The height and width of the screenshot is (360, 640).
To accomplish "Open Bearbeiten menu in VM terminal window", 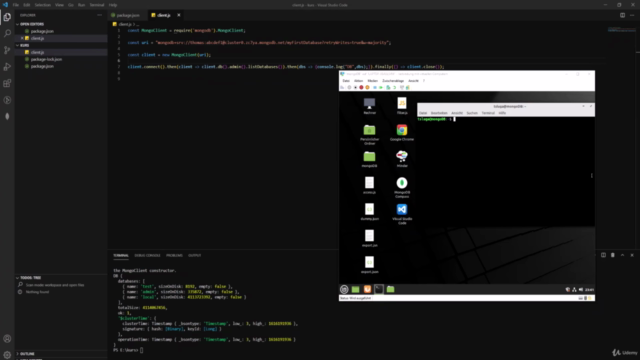I will 439,113.
